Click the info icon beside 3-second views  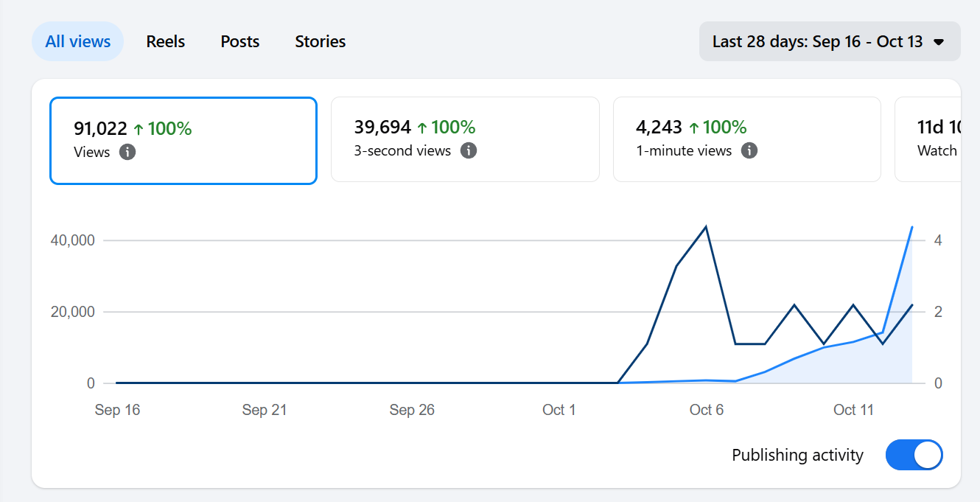click(469, 151)
